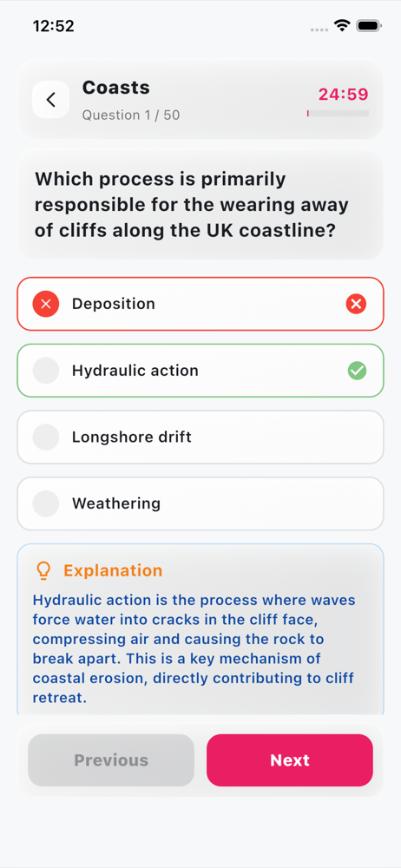Choose the Weathering answer option
This screenshot has height=868, width=401.
tap(200, 503)
